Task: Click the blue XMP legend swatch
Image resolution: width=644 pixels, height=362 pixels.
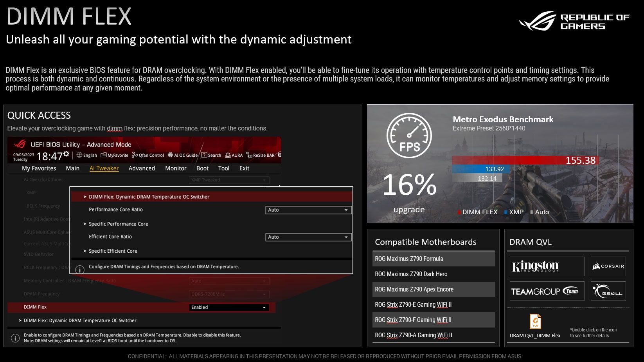Action: (x=505, y=212)
